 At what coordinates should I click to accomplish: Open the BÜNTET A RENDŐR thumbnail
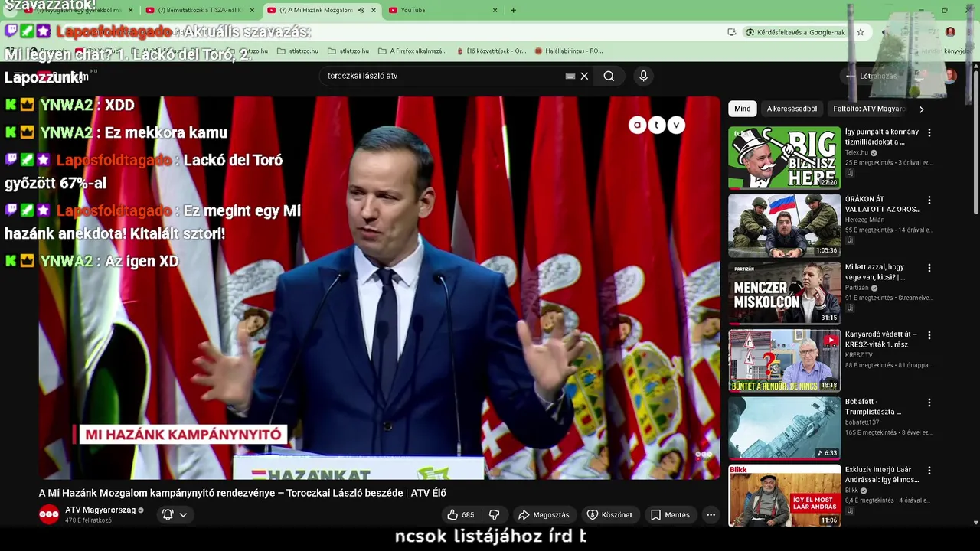[x=784, y=360]
